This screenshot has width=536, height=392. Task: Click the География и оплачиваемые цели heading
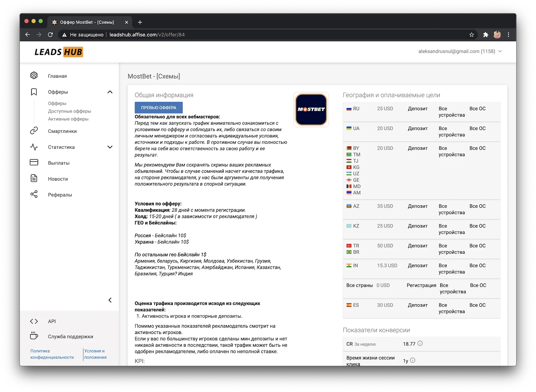click(391, 95)
